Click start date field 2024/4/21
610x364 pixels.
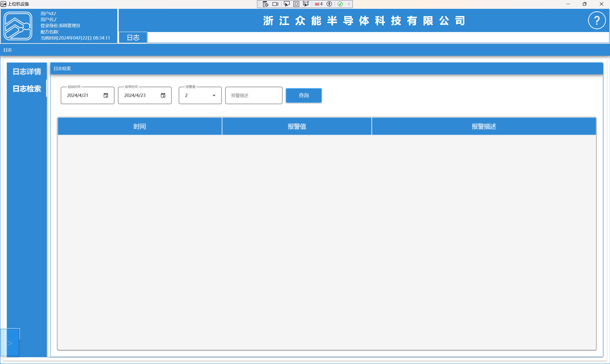[87, 96]
